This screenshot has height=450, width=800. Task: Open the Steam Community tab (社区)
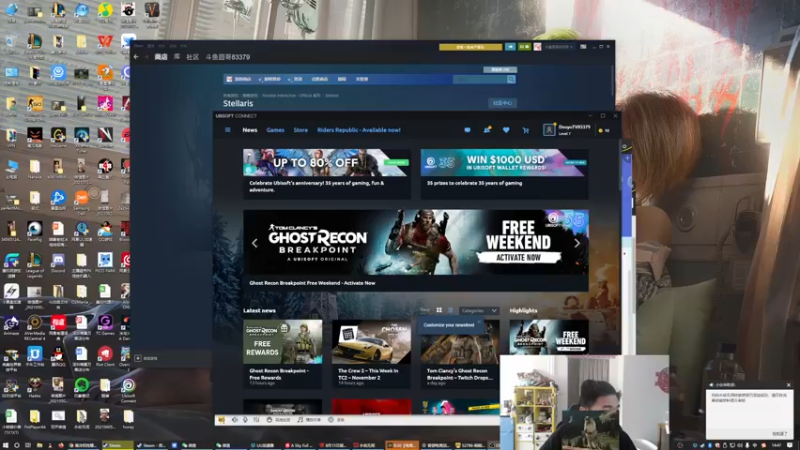[x=192, y=57]
